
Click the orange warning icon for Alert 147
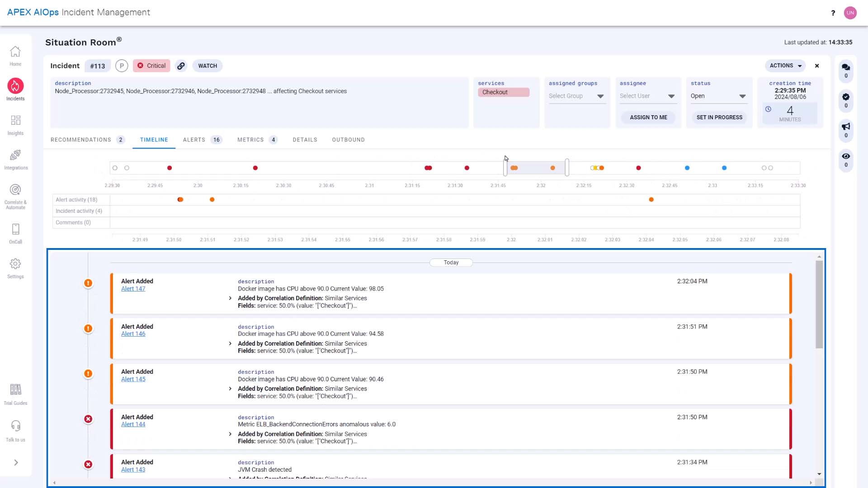(88, 283)
